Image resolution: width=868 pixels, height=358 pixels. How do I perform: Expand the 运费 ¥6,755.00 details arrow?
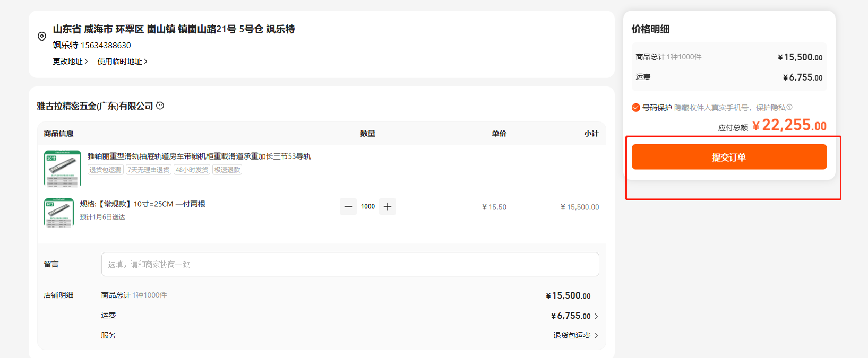pyautogui.click(x=596, y=316)
